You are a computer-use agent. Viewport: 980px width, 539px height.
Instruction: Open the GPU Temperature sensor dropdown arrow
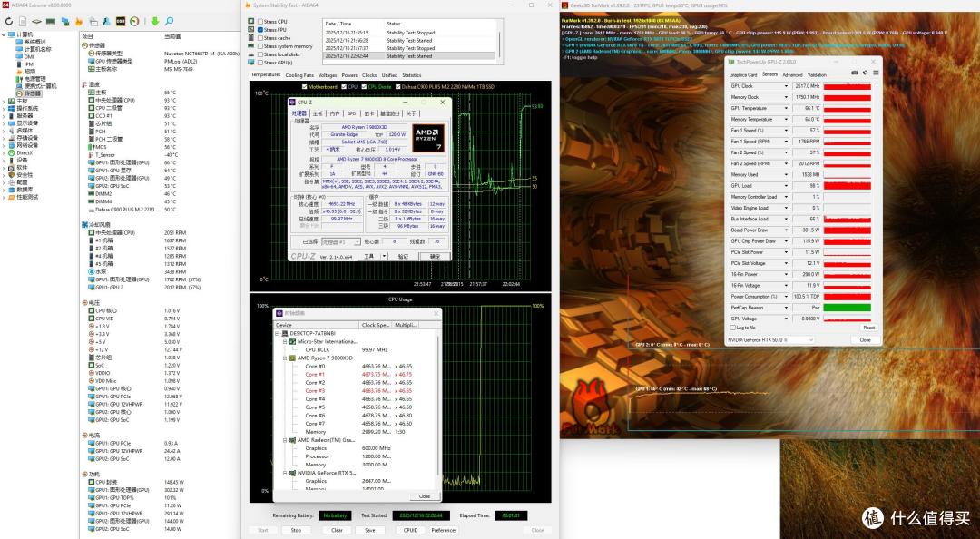786,108
